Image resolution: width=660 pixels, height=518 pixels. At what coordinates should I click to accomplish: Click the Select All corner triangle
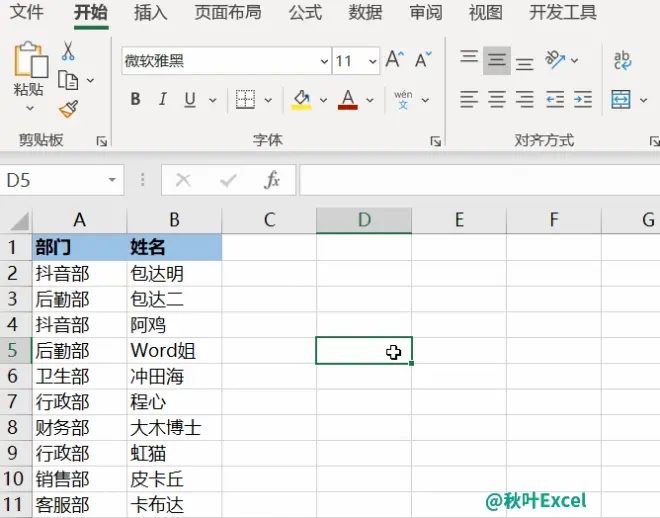(19, 221)
